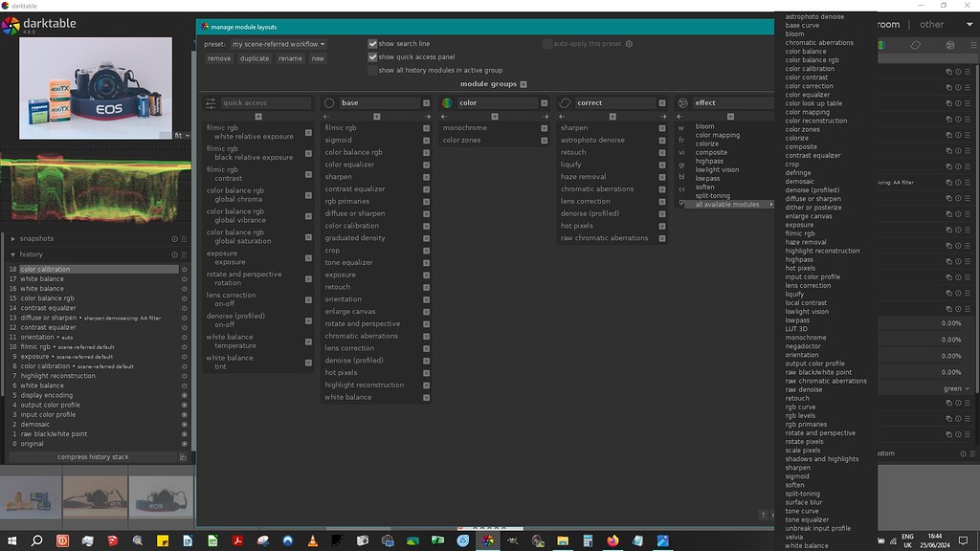Click the color wheel icon on the color group
Screen dimensions: 980x551
448,102
